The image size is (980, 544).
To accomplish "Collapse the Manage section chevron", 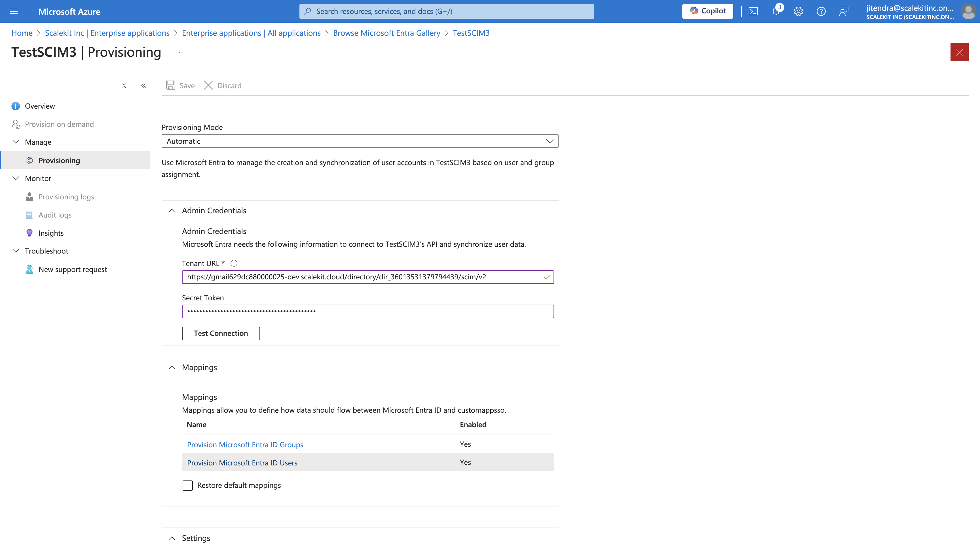I will pos(16,142).
